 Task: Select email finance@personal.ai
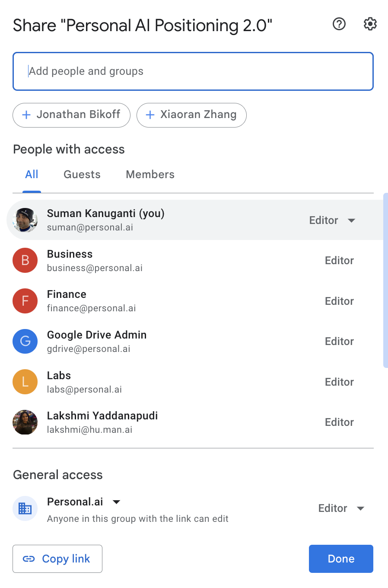point(91,308)
